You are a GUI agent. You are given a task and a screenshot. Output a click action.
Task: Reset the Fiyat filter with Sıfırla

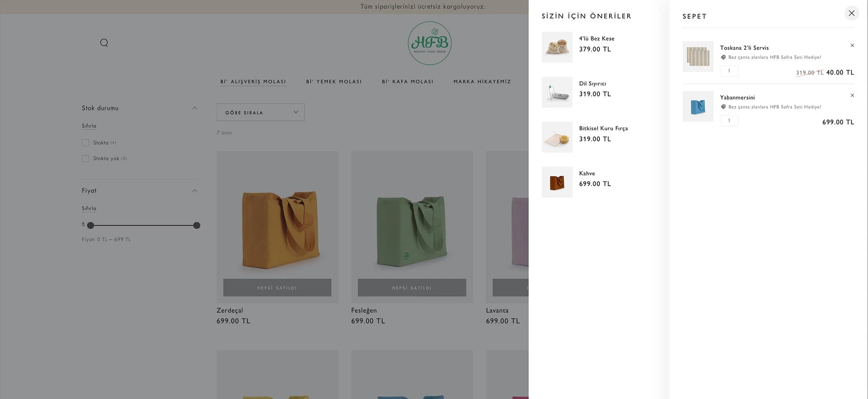pyautogui.click(x=89, y=209)
